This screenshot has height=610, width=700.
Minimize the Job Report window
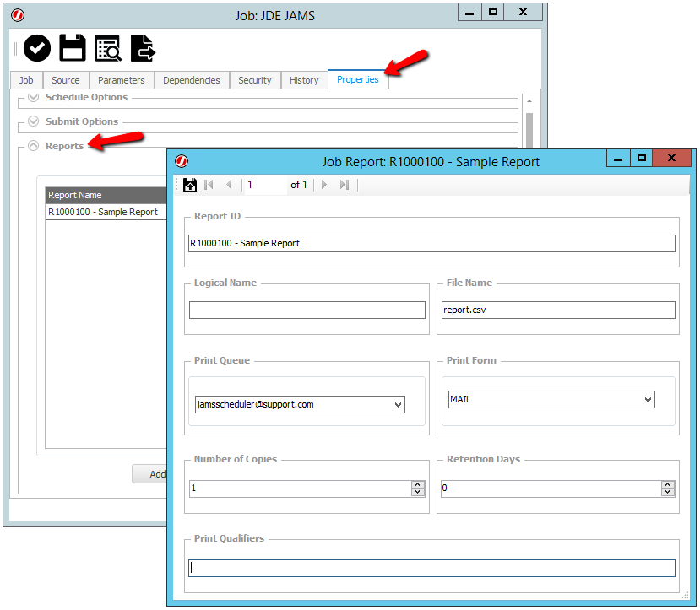[618, 159]
